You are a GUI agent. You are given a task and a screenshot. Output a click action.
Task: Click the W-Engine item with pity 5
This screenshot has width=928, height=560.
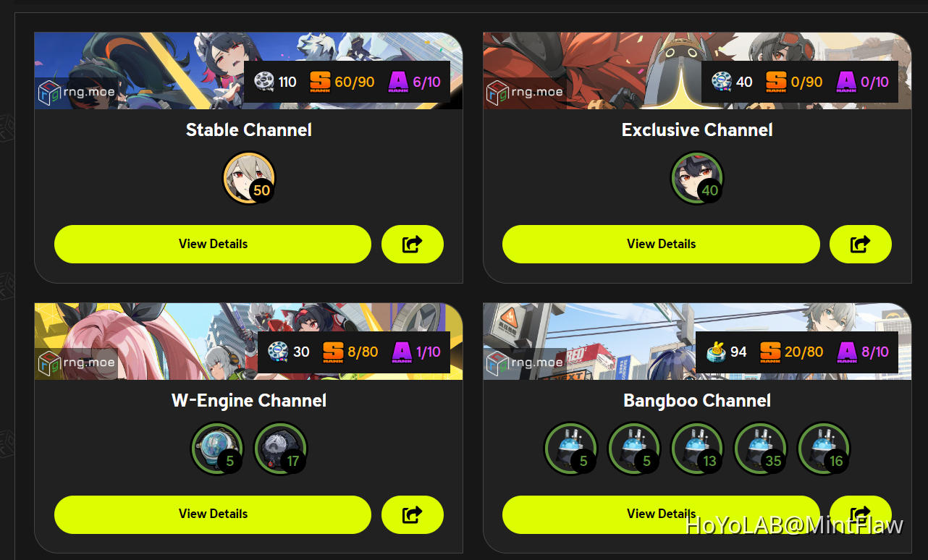click(x=217, y=449)
